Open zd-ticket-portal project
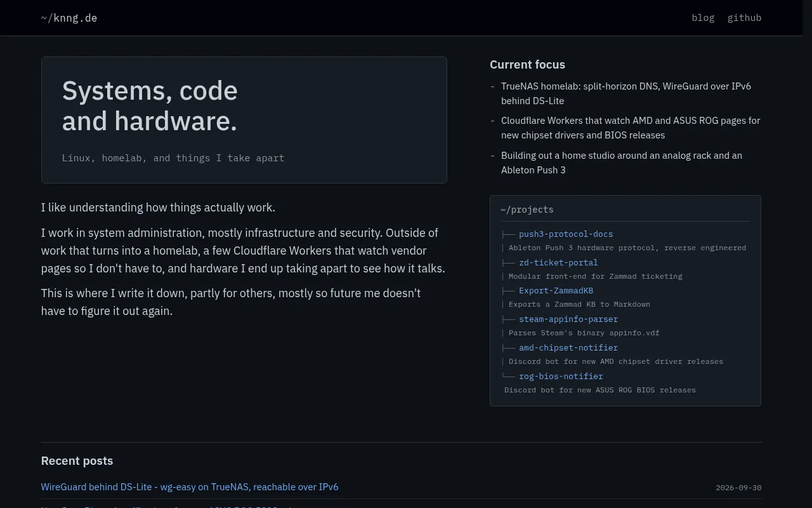This screenshot has height=508, width=812. 558,262
